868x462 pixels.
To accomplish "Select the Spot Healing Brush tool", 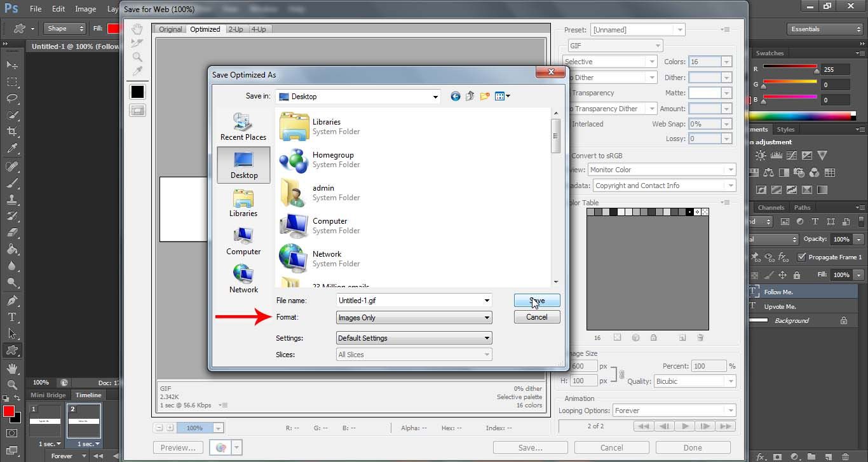I will 12,166.
